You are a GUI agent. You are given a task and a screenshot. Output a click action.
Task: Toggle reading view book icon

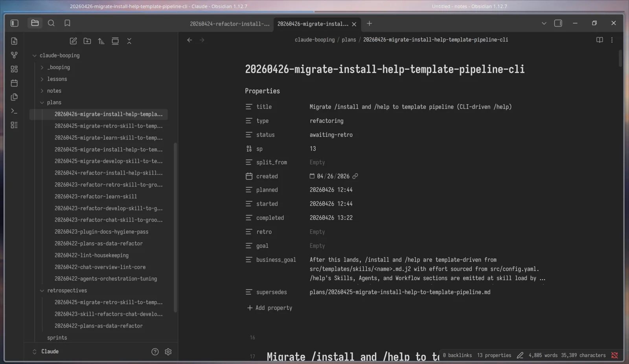[x=600, y=40]
